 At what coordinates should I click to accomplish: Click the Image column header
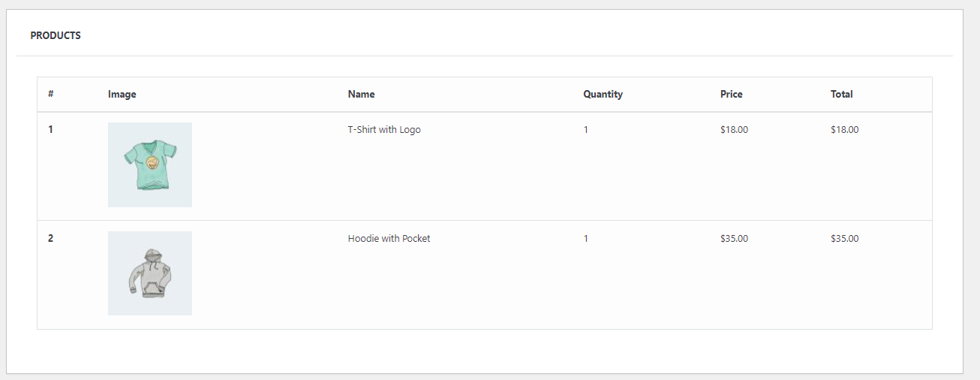(122, 95)
